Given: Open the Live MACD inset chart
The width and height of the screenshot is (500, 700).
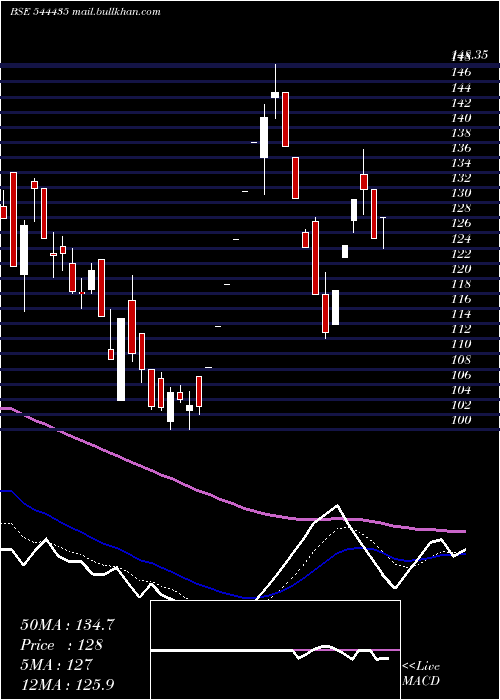Looking at the screenshot, I should pos(275,650).
